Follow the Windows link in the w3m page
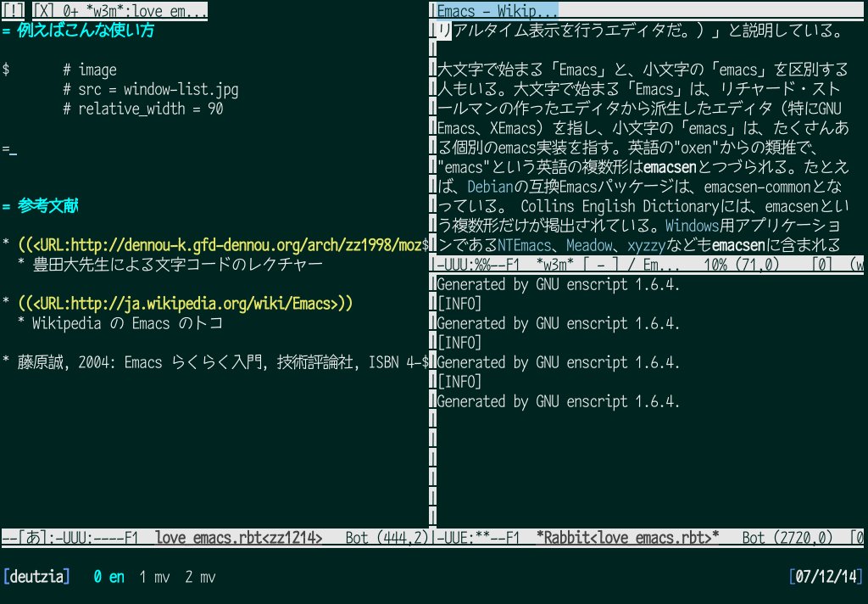 point(692,226)
